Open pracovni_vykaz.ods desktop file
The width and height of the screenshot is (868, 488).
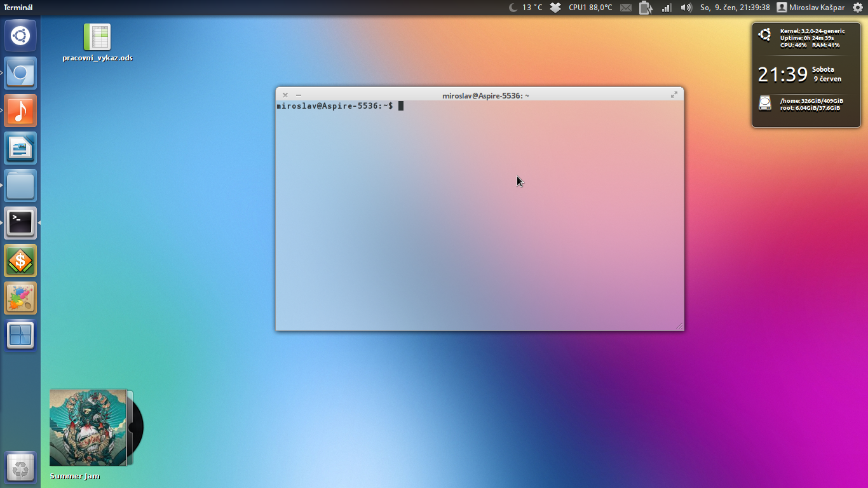(x=97, y=38)
